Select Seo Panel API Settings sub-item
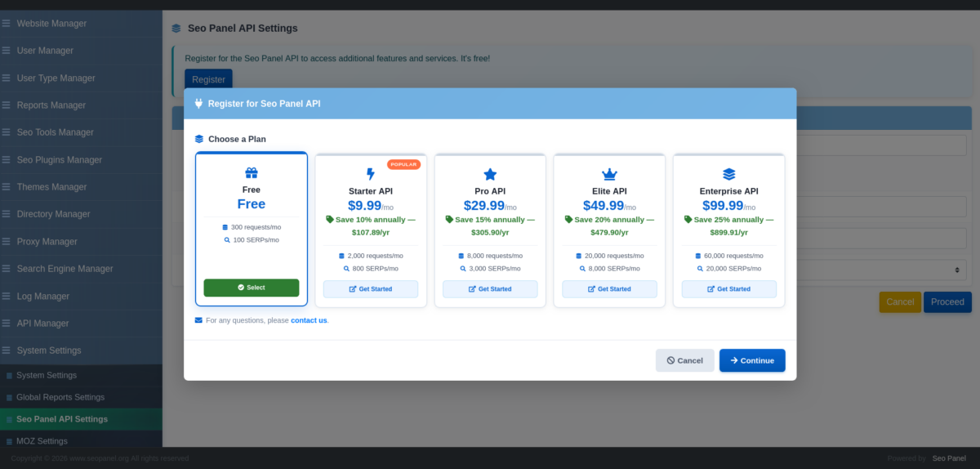Viewport: 980px width, 469px height. tap(81, 419)
